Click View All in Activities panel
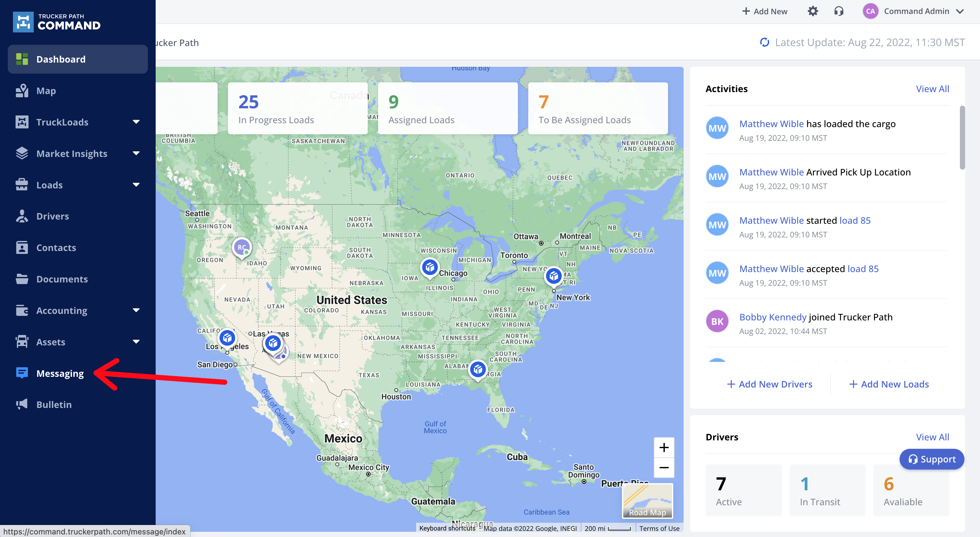The height and width of the screenshot is (537, 980). pos(932,89)
